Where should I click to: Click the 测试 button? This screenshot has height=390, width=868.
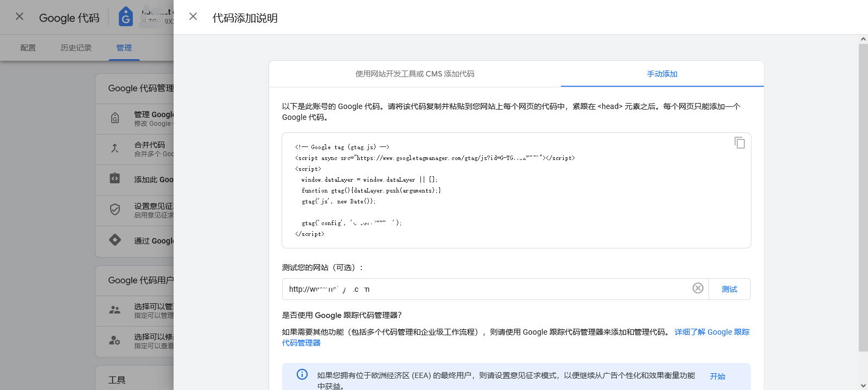pos(730,289)
